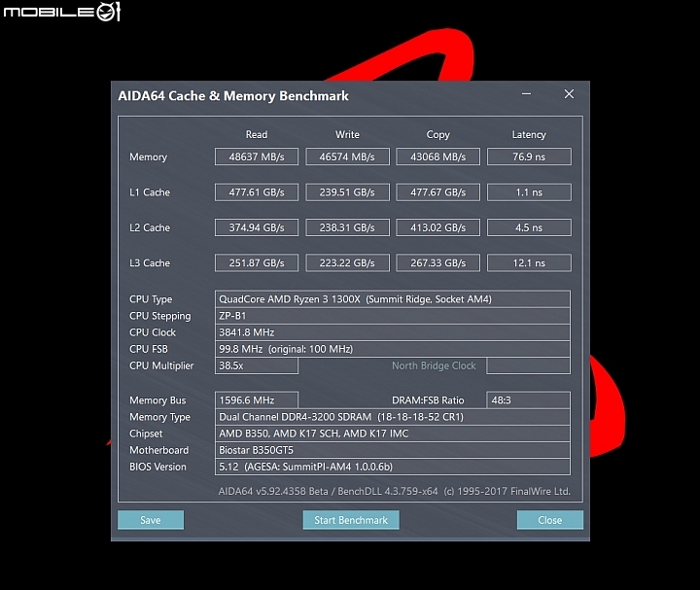Click the Memory Type field DDR4-3200

pyautogui.click(x=393, y=417)
